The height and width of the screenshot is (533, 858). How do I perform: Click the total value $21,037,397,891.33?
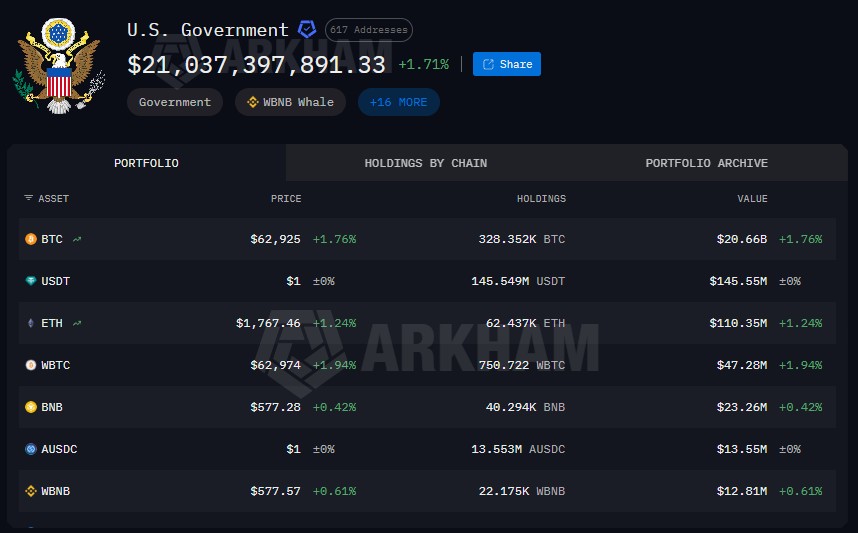pos(257,65)
